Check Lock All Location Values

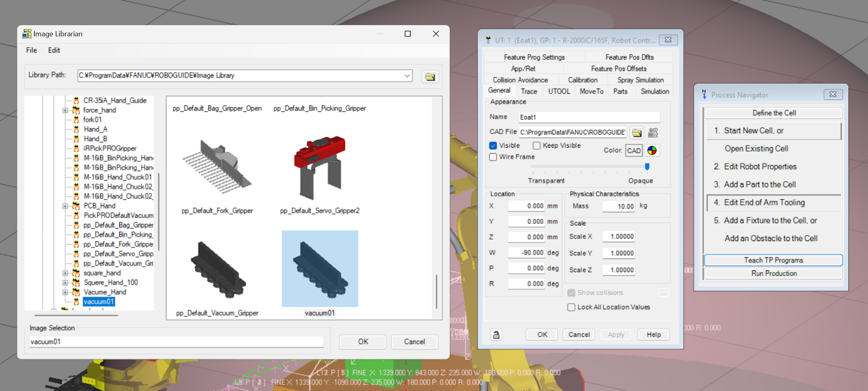[x=571, y=307]
